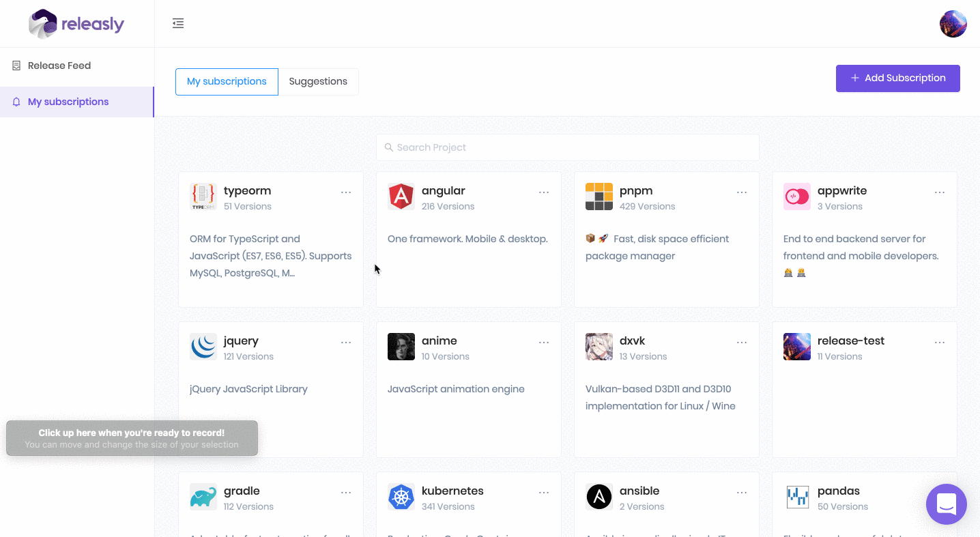
Task: Open the typeorm card options menu
Action: pos(346,192)
